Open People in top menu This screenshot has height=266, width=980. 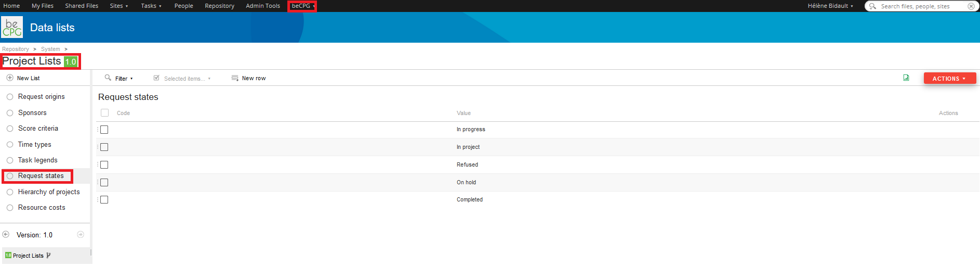tap(183, 6)
